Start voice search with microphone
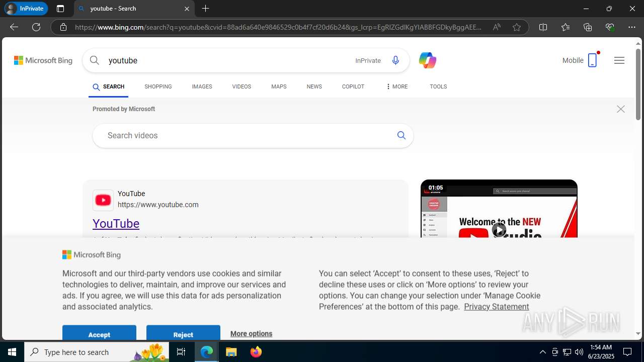 [x=395, y=60]
